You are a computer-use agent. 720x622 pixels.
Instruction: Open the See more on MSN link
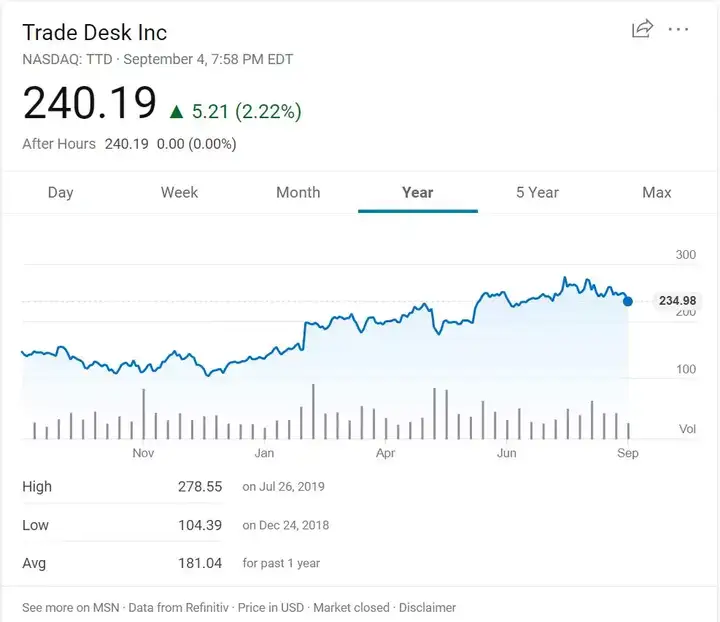click(x=71, y=607)
